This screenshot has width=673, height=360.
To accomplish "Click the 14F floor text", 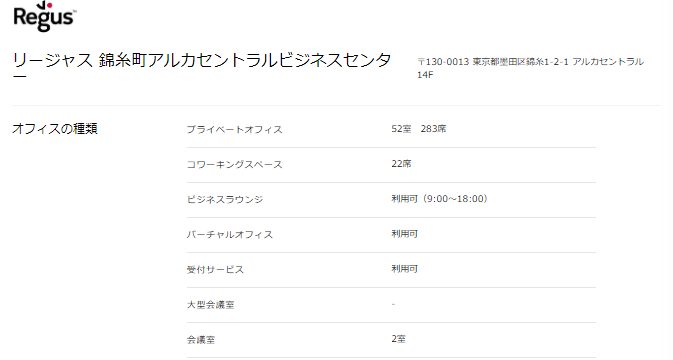I will click(x=425, y=75).
